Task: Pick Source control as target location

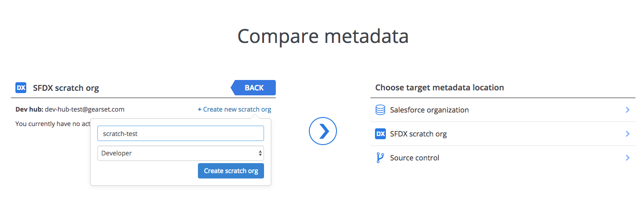Action: click(414, 158)
